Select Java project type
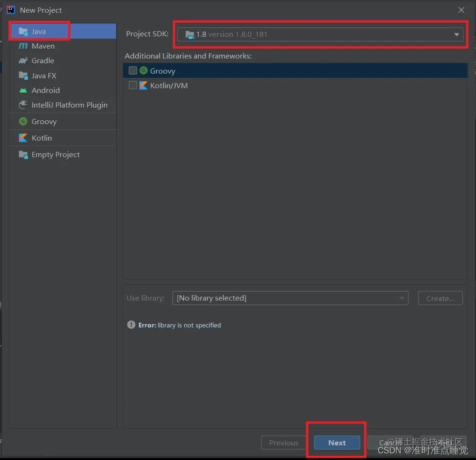Viewport: 476px width, 460px height. click(x=63, y=31)
